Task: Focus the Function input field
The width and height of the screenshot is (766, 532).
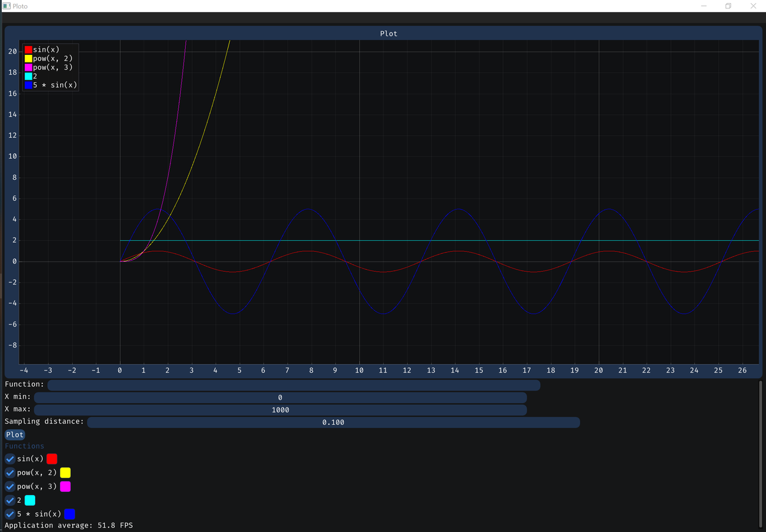Action: tap(294, 385)
